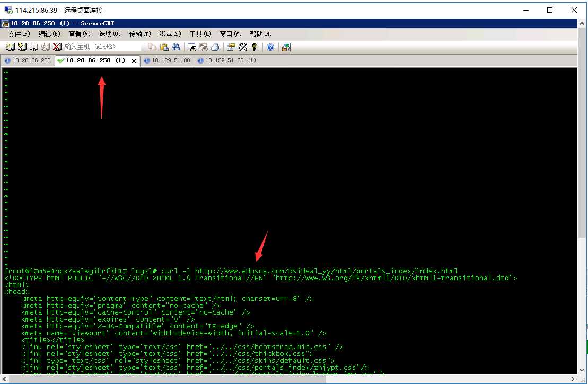Click vertical scrollbar down arrow
The image size is (588, 384).
point(582,370)
